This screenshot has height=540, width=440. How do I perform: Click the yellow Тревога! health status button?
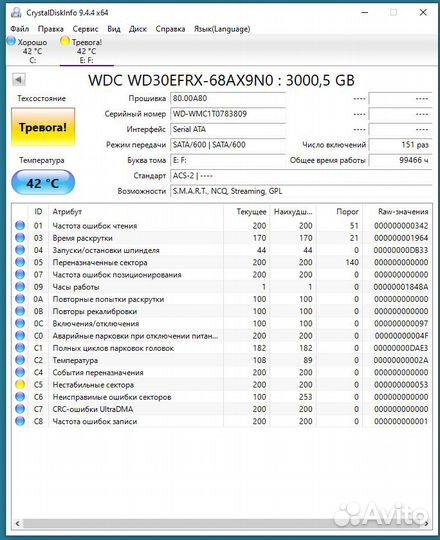[x=43, y=127]
